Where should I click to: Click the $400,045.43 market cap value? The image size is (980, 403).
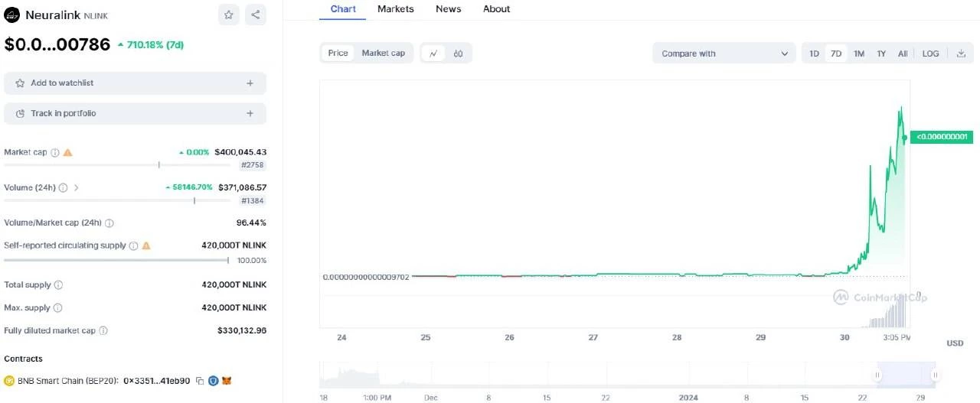coord(240,152)
